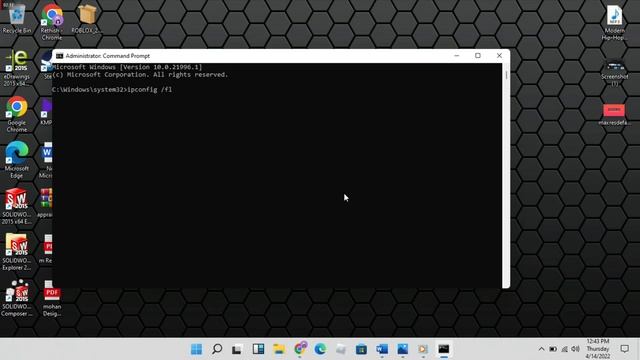
Task: Open the Microsoft Edge desktop shortcut
Action: [17, 160]
